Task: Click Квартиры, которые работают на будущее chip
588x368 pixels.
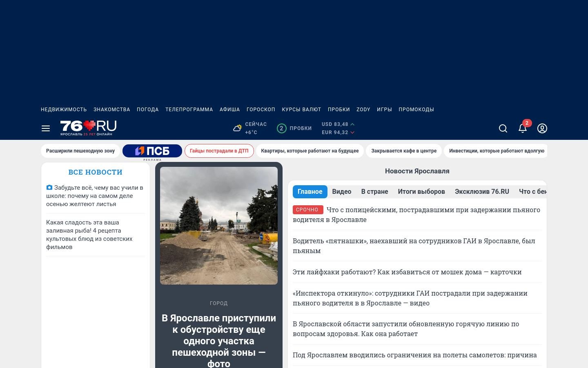Action: (x=310, y=151)
